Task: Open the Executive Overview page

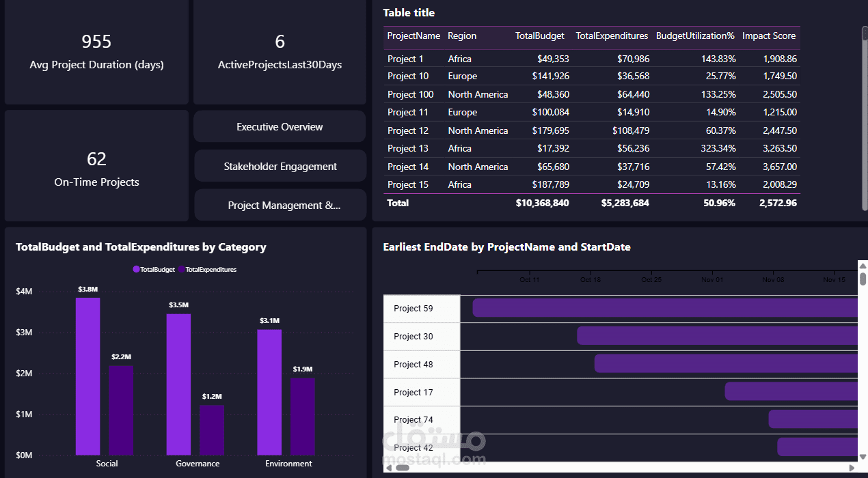Action: (279, 126)
